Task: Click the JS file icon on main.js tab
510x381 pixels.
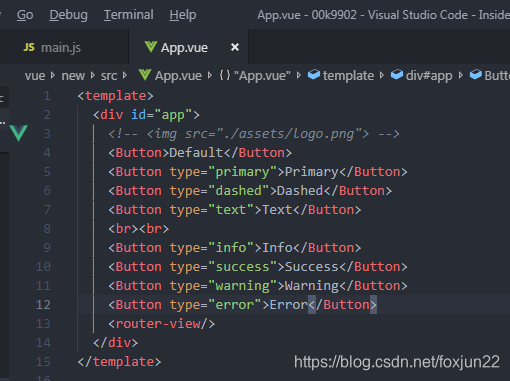Action: click(x=29, y=47)
